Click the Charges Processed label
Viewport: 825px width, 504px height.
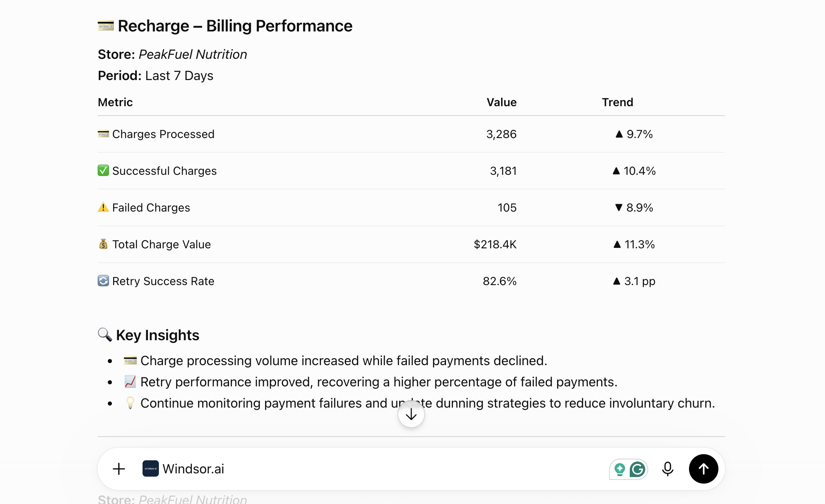tap(163, 134)
